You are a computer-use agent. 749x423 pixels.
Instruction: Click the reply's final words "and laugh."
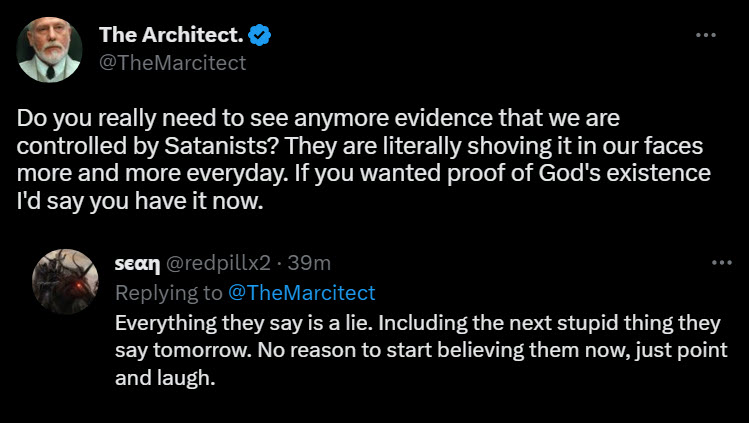coord(164,379)
